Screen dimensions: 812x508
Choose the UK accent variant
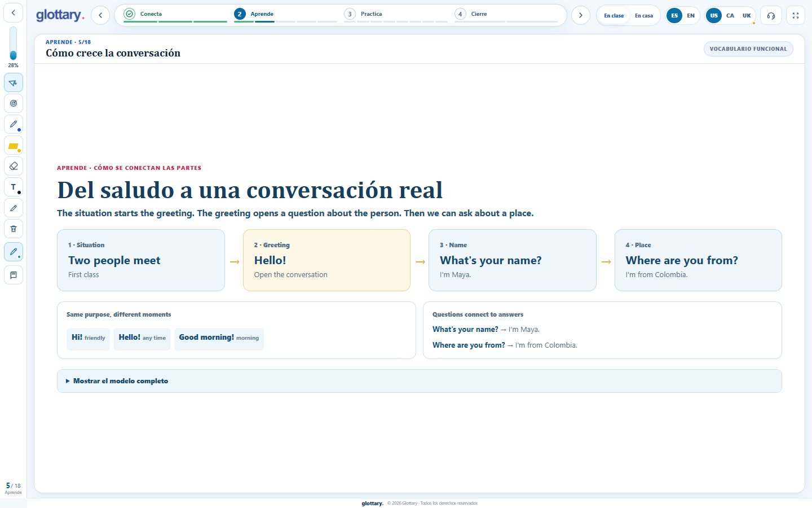[x=747, y=16]
